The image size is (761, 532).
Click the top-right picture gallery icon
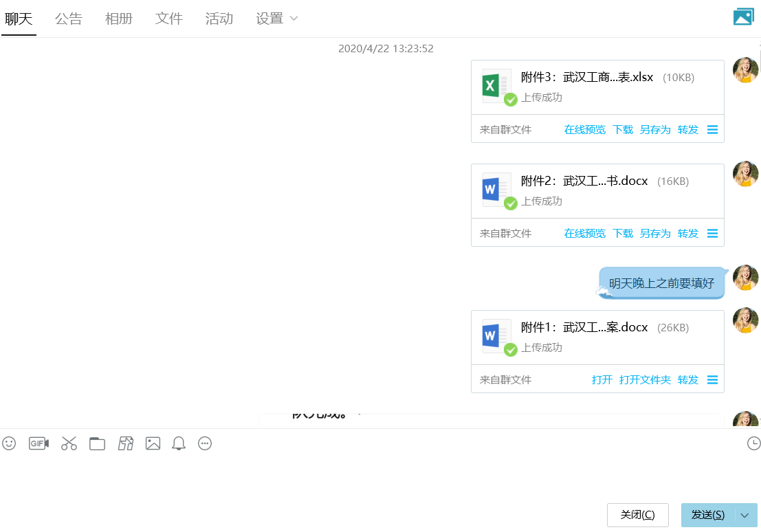(743, 17)
